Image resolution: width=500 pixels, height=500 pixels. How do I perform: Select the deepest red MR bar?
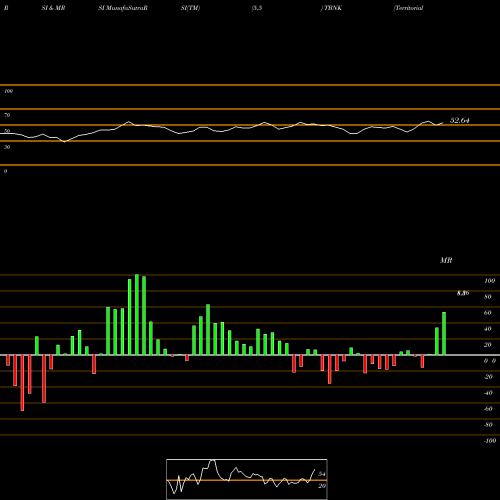tap(22, 383)
